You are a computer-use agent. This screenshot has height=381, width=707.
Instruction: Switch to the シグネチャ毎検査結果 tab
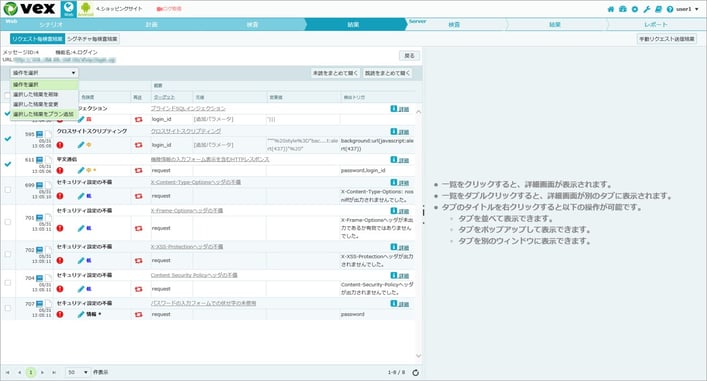tap(92, 39)
